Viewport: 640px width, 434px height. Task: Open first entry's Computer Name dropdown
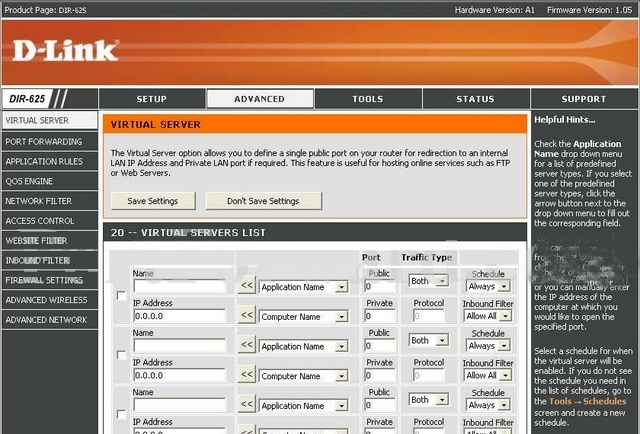pos(303,317)
